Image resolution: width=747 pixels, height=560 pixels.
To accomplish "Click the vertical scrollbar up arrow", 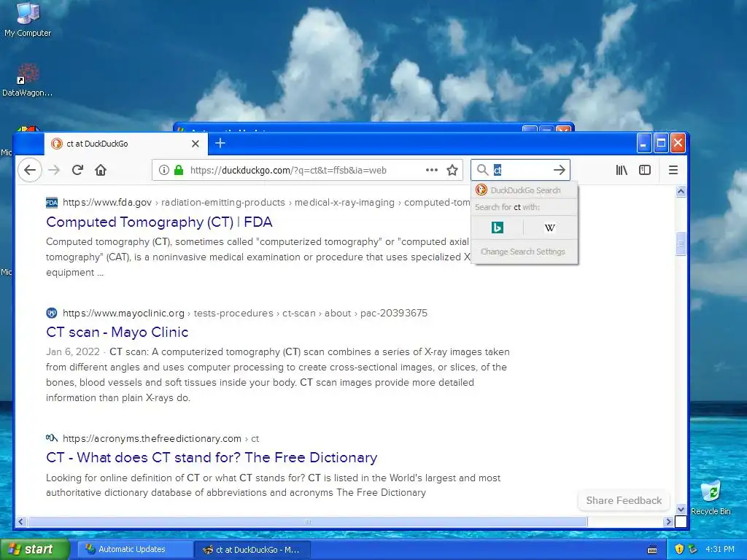I will point(681,192).
